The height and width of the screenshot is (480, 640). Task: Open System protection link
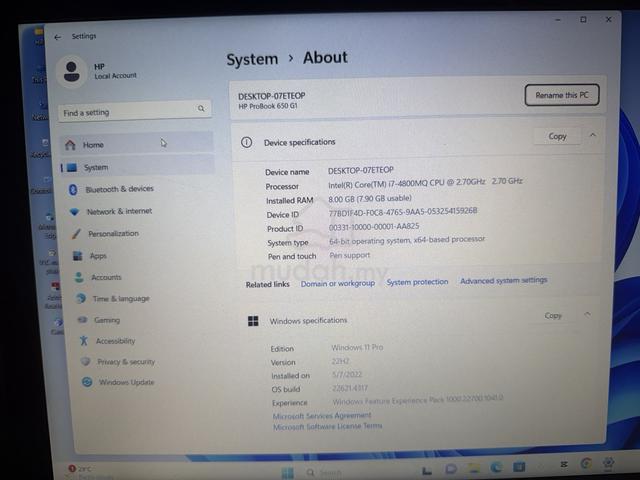[x=417, y=282]
